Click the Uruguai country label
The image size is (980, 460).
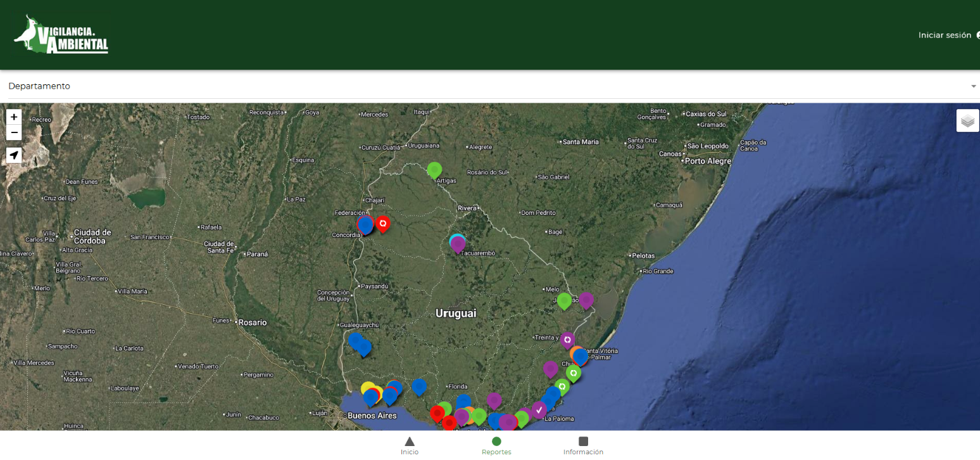pyautogui.click(x=456, y=314)
